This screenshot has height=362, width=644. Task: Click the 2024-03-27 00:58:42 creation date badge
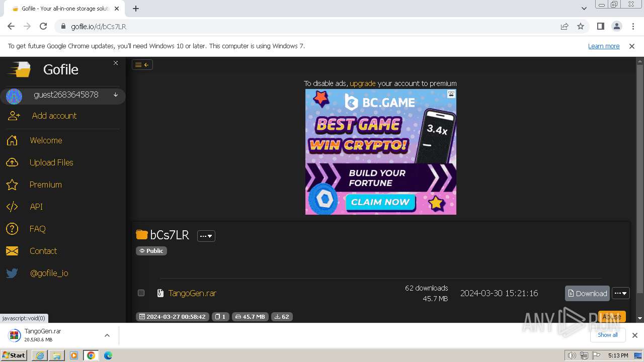click(x=172, y=317)
